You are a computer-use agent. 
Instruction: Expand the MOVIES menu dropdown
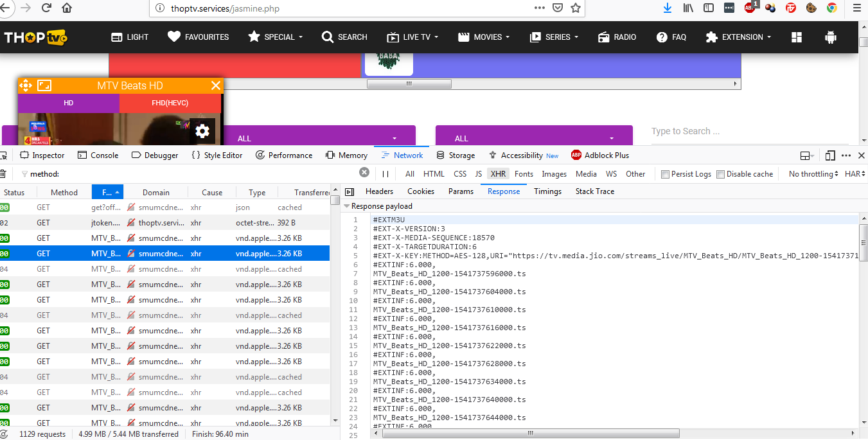coord(484,37)
